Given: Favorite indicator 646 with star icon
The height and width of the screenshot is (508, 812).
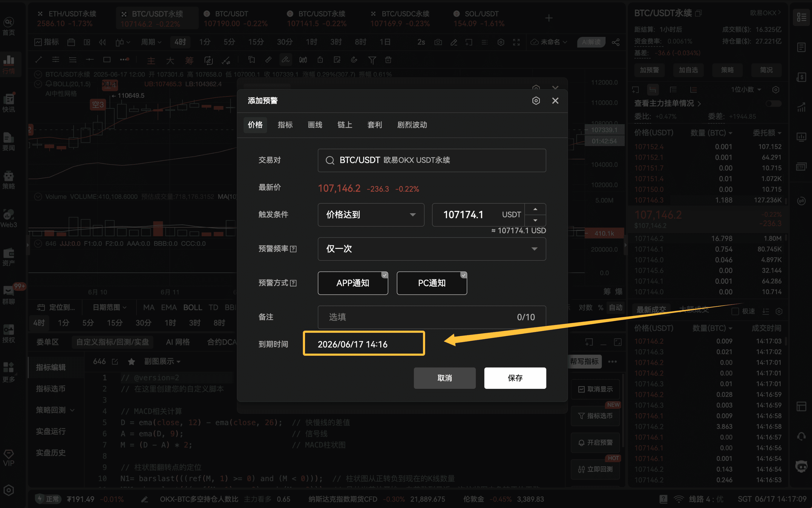Looking at the screenshot, I should 131,361.
